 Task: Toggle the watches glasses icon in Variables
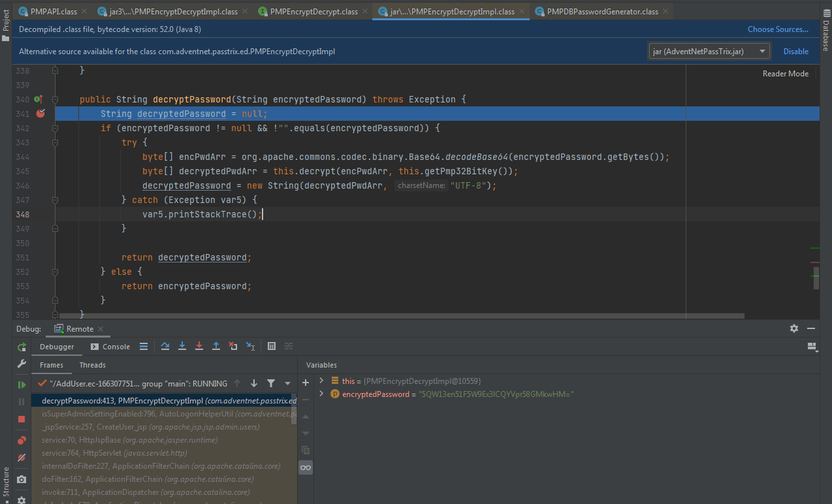[305, 467]
